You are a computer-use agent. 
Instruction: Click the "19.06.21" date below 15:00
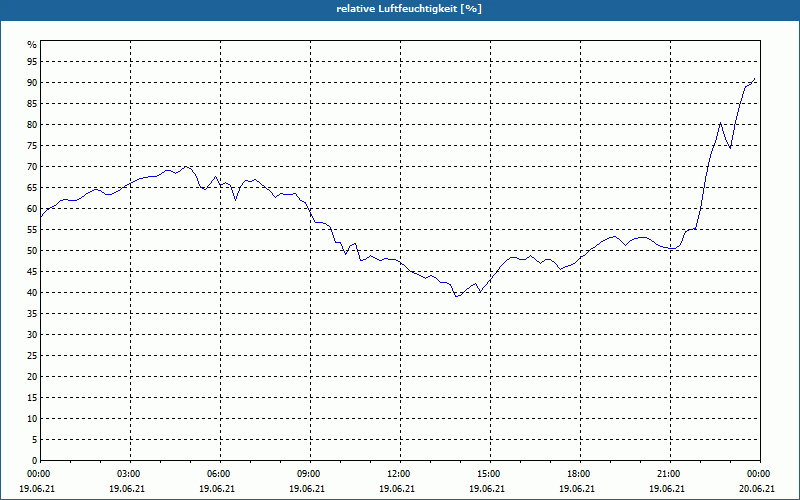tap(487, 489)
